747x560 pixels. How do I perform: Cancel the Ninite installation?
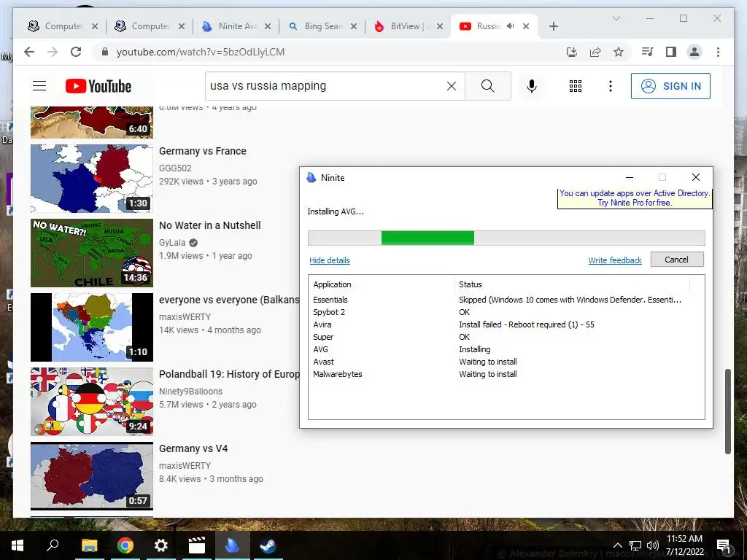pyautogui.click(x=677, y=260)
